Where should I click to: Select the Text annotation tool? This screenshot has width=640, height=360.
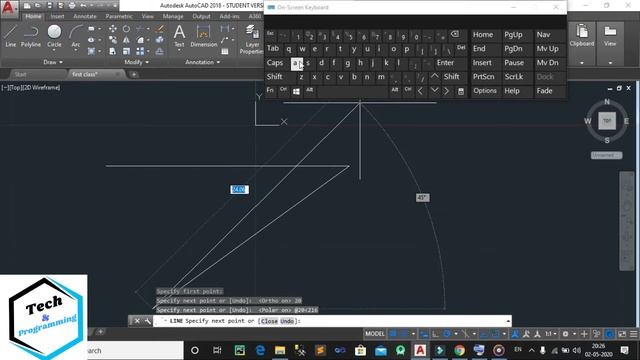pyautogui.click(x=179, y=36)
